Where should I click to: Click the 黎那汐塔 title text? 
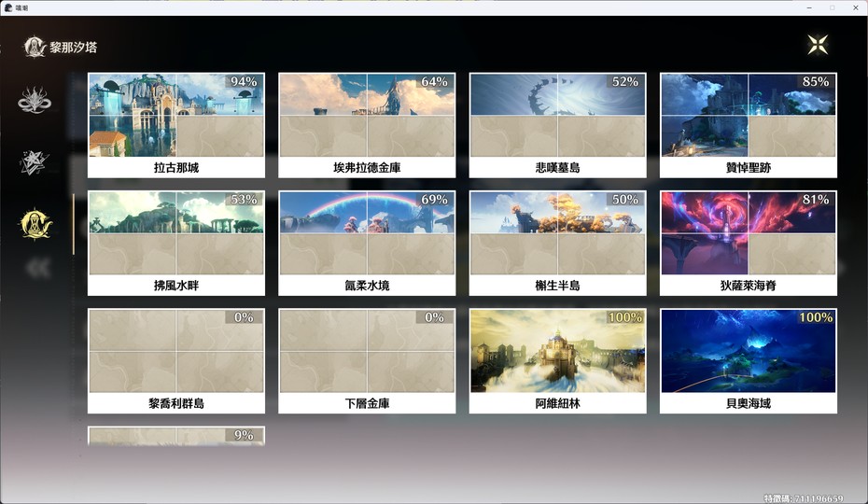pyautogui.click(x=74, y=48)
